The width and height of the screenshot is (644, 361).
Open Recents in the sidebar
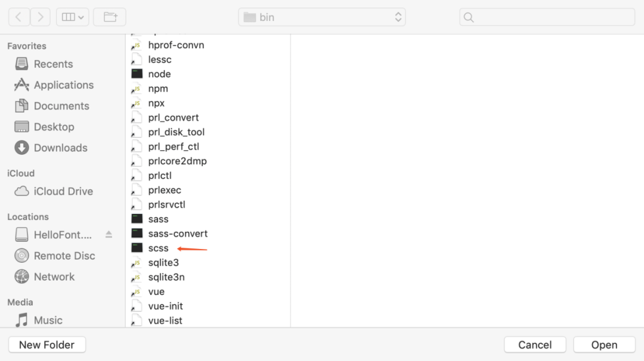pyautogui.click(x=52, y=64)
